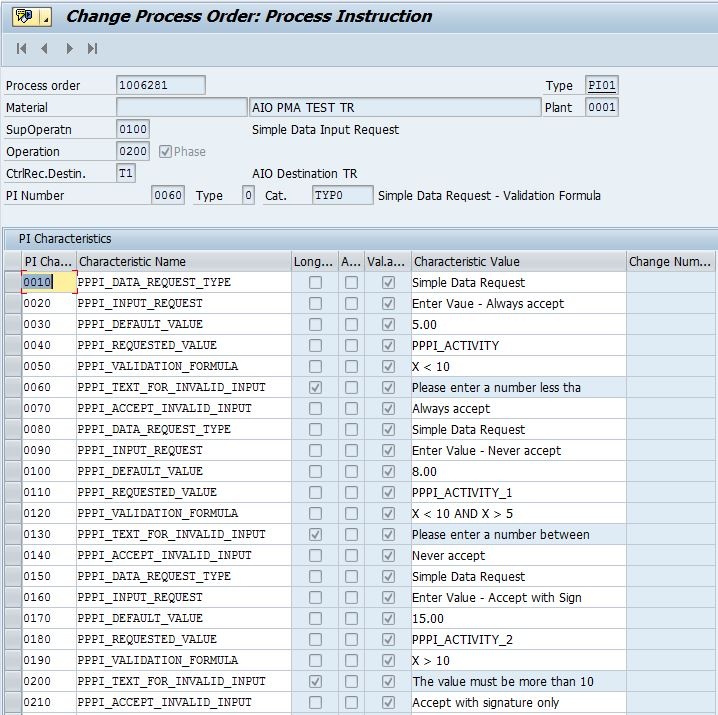
Task: Open the process order menu icon in title bar
Action: tap(25, 17)
